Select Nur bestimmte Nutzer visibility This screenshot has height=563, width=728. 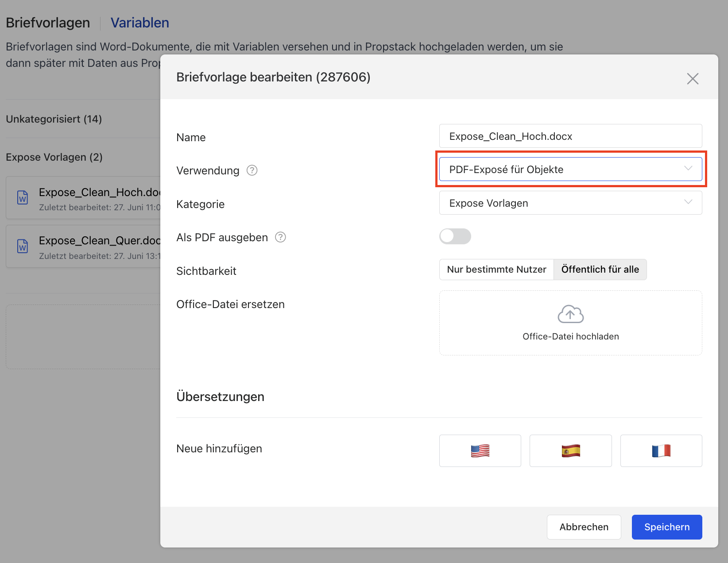496,270
